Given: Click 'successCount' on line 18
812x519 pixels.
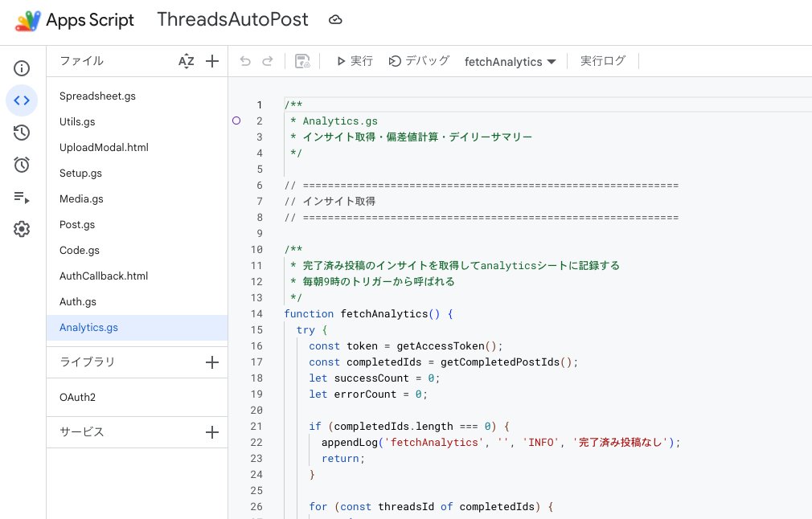Looking at the screenshot, I should [371, 378].
